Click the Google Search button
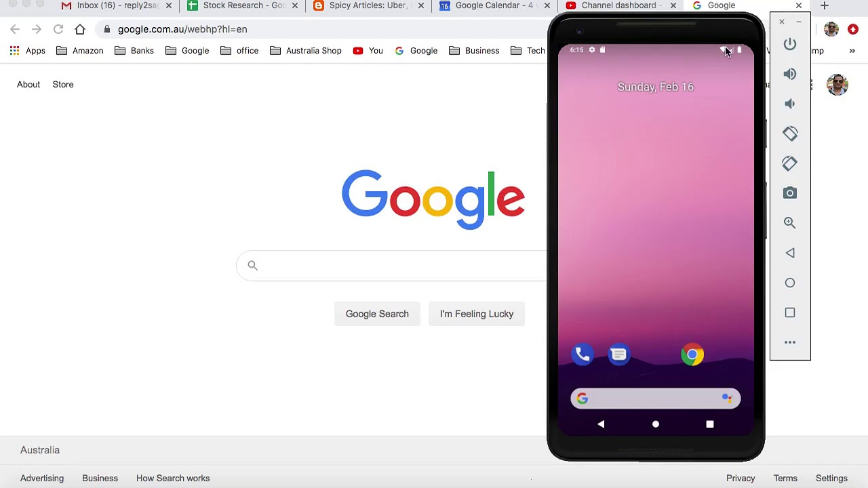The image size is (868, 488). click(x=377, y=314)
